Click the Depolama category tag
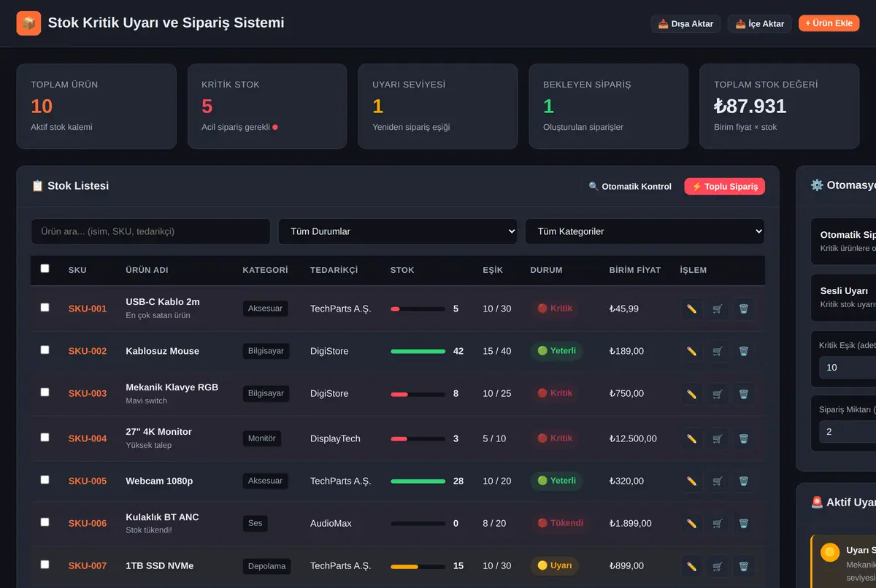 [x=266, y=566]
